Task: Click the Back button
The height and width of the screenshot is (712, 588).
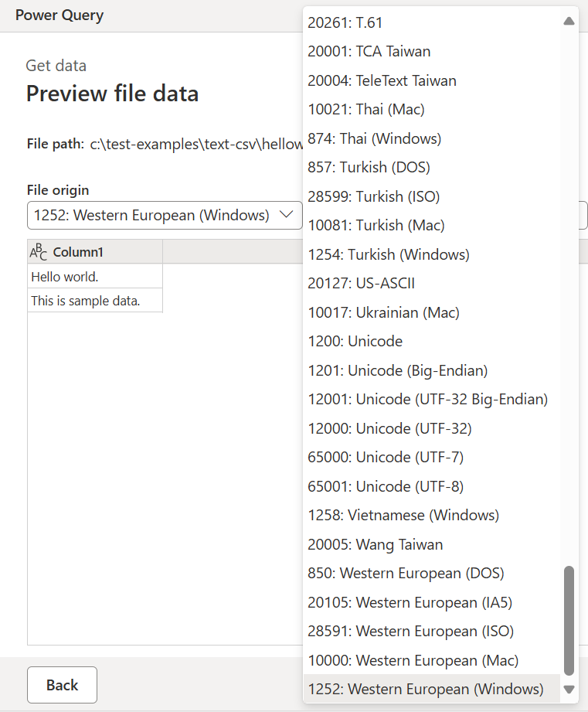Action: click(62, 685)
